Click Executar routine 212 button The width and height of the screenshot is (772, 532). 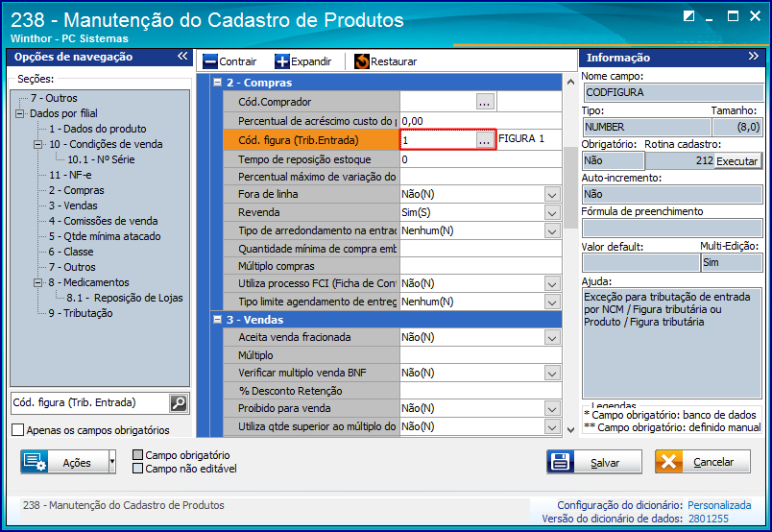(737, 161)
